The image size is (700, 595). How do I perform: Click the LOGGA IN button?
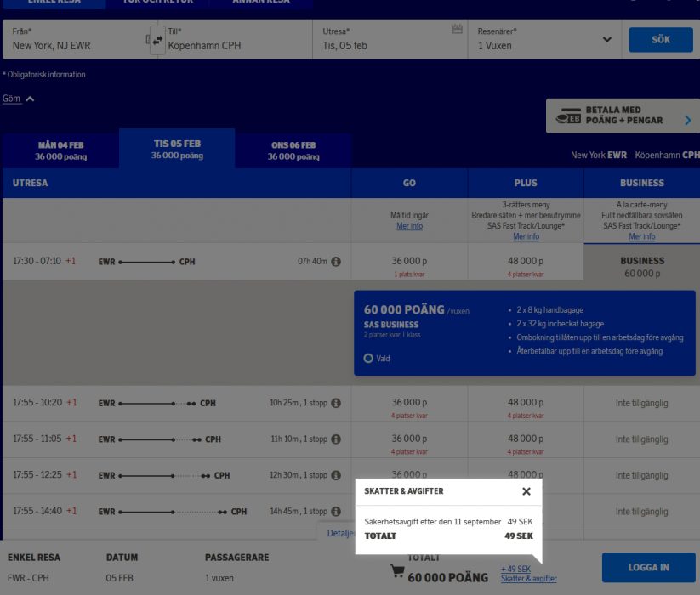pos(648,567)
